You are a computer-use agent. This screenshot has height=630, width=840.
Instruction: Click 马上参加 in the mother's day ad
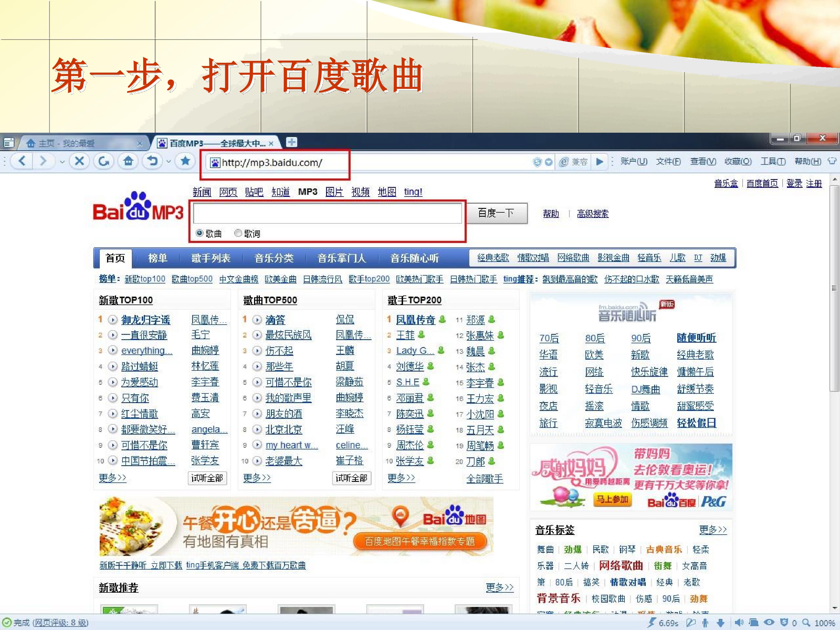pyautogui.click(x=612, y=499)
